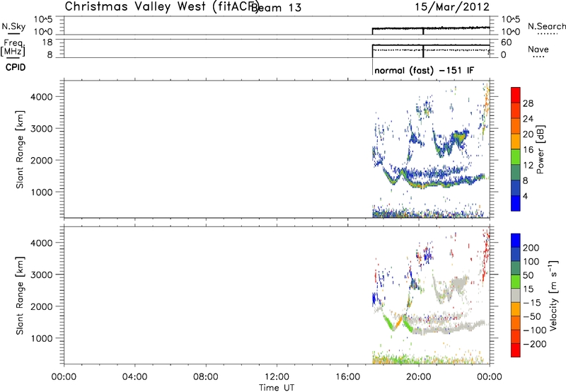
Task: Click the noise trace in N.Sky panel
Action: tap(431, 28)
